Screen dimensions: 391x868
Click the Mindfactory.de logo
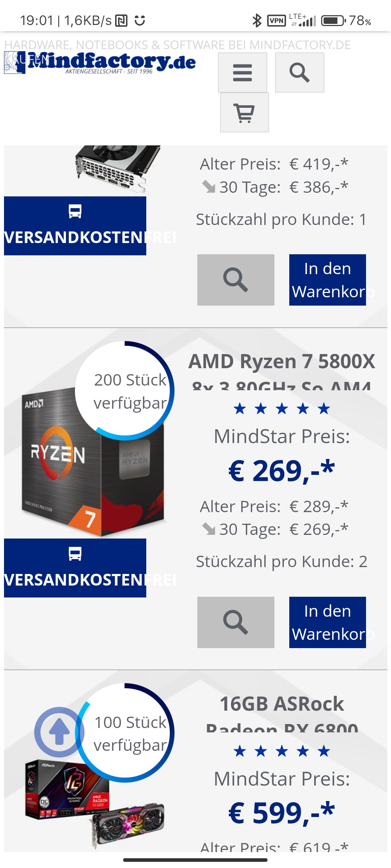[100, 63]
